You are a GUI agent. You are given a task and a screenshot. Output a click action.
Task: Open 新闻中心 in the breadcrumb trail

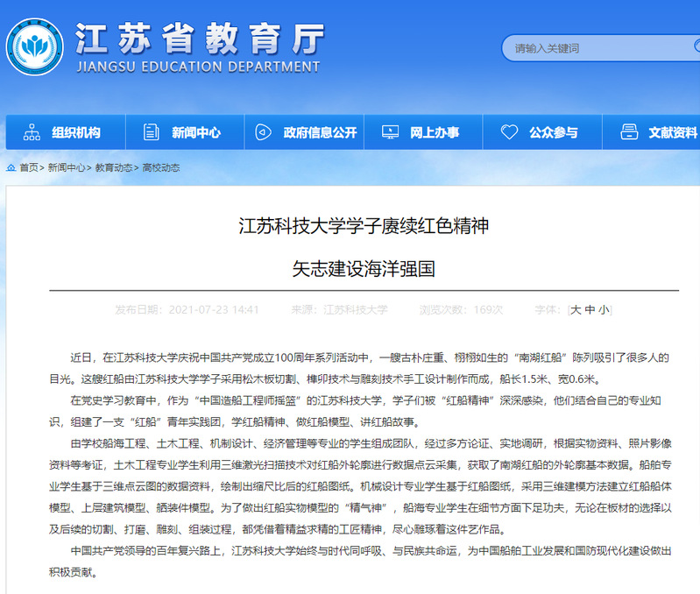pos(67,167)
